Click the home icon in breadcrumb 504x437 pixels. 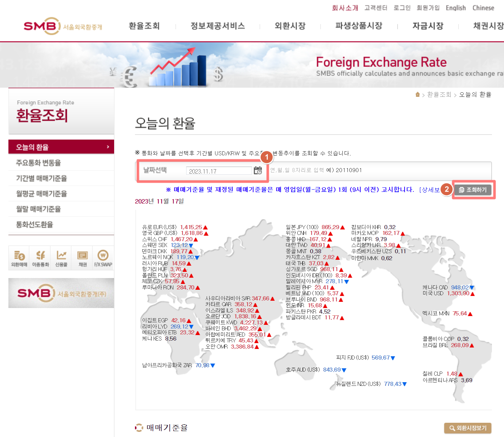click(418, 95)
